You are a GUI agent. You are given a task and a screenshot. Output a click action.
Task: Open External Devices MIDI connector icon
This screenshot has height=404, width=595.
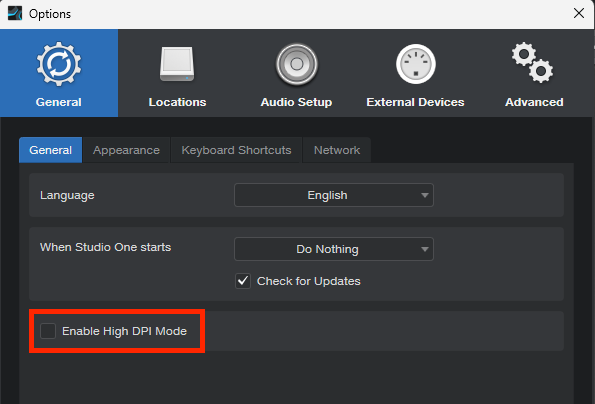click(416, 73)
